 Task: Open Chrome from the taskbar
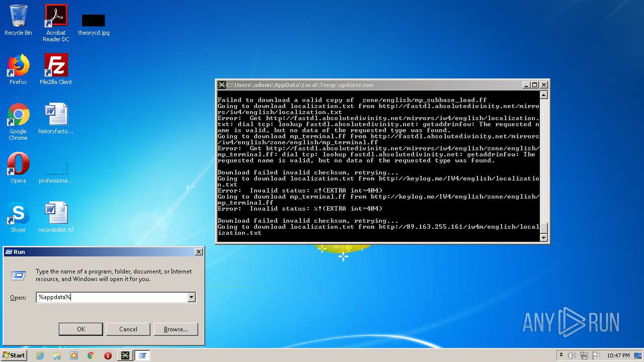pos(91,355)
